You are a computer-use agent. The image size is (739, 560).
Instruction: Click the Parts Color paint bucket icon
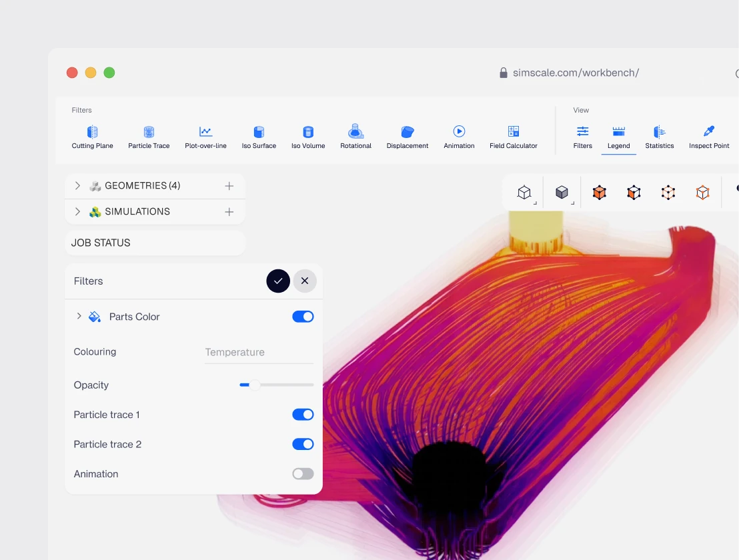(95, 317)
